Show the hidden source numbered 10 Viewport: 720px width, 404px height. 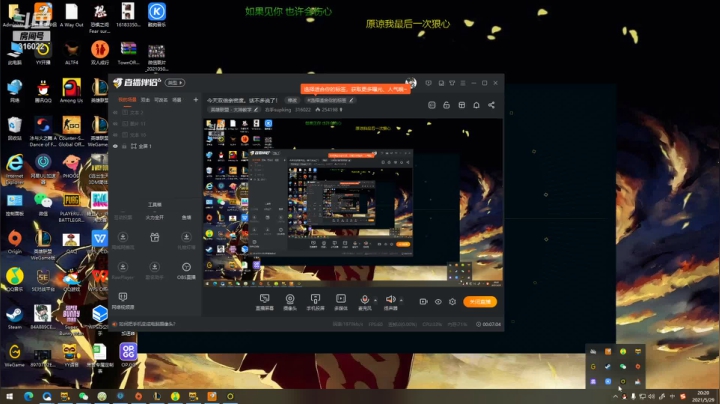click(x=115, y=135)
